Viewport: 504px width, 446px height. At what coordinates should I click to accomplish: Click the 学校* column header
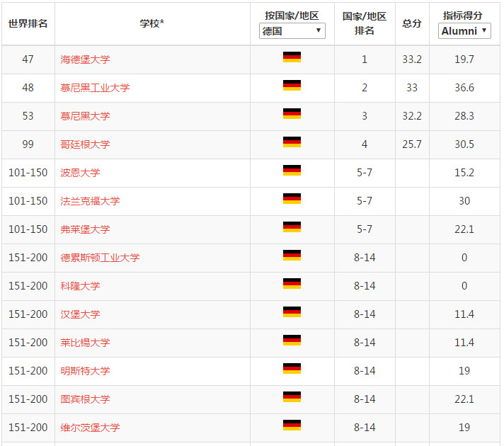click(152, 23)
